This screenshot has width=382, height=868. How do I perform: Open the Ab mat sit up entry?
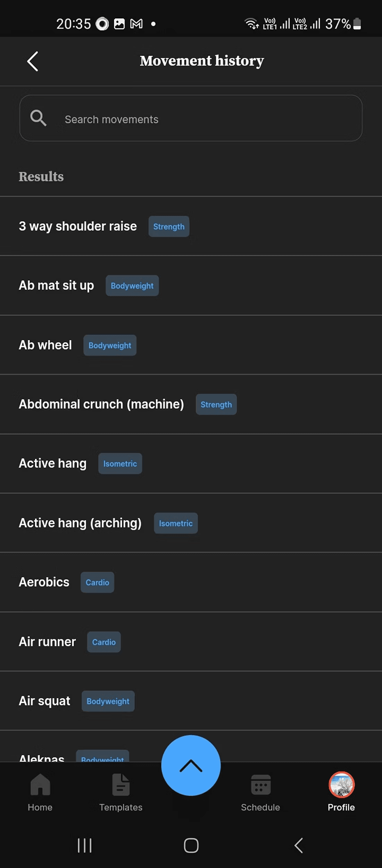pyautogui.click(x=56, y=286)
